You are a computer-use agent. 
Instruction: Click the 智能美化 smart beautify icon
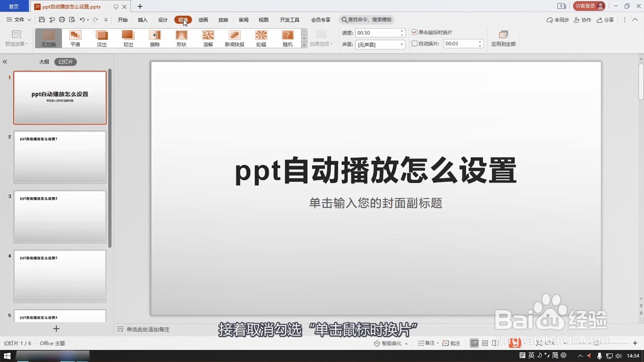378,343
